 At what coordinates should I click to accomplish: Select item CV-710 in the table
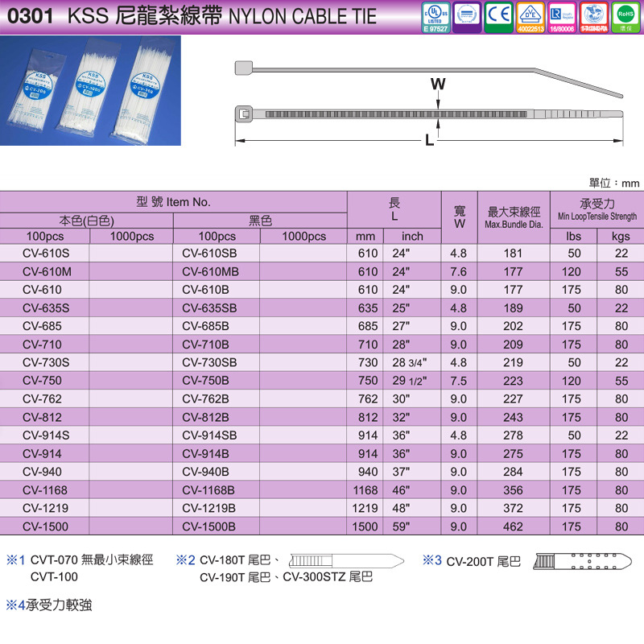[42, 345]
